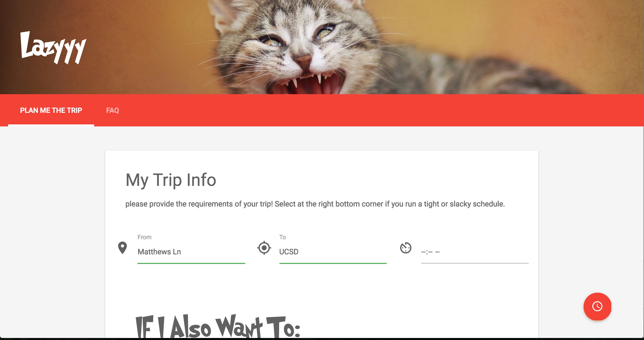The image size is (644, 340).
Task: Focus the empty time input field
Action: [x=475, y=252]
